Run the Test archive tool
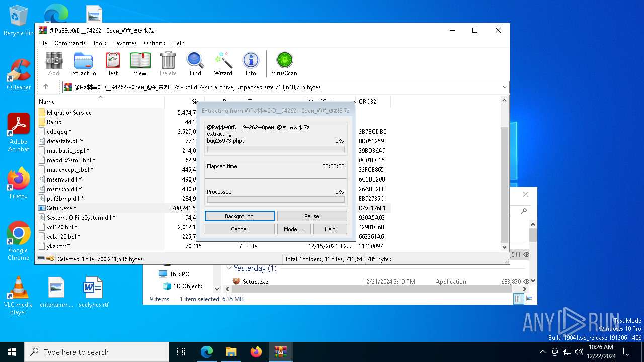 113,64
